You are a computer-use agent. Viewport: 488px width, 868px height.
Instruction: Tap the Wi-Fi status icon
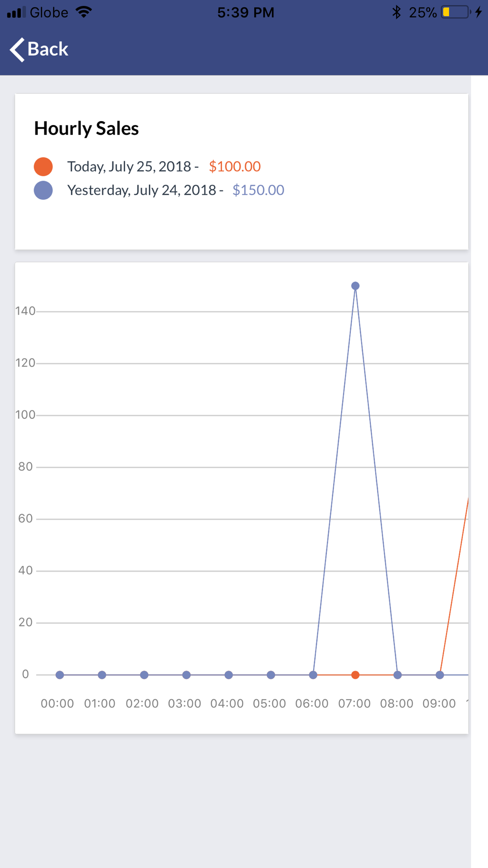click(84, 12)
